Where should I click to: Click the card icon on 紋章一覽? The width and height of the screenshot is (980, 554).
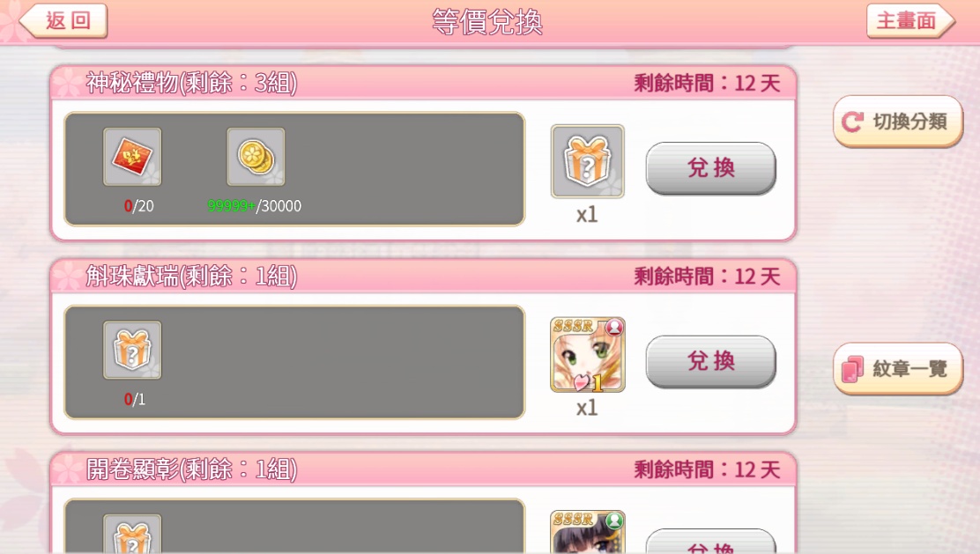(x=852, y=369)
